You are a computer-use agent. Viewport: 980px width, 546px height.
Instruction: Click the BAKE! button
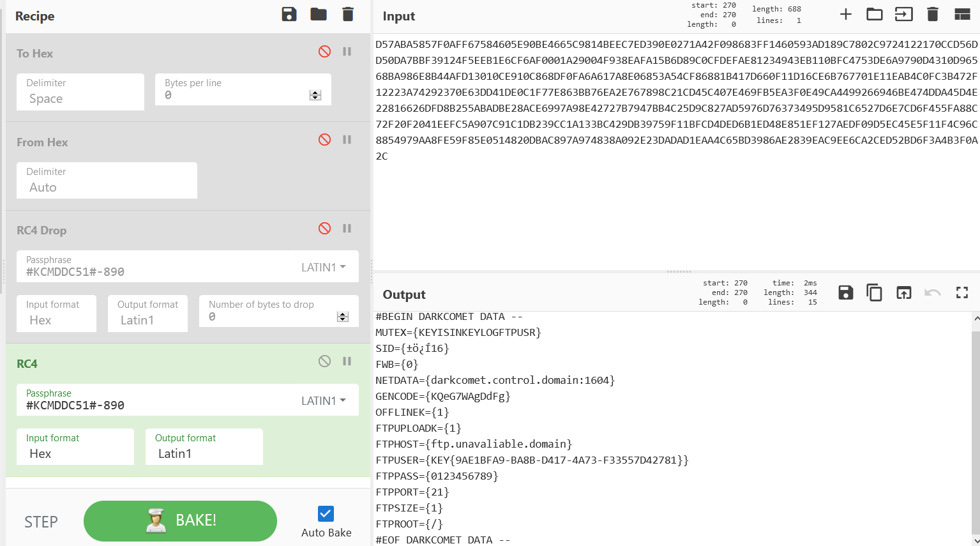click(x=180, y=521)
